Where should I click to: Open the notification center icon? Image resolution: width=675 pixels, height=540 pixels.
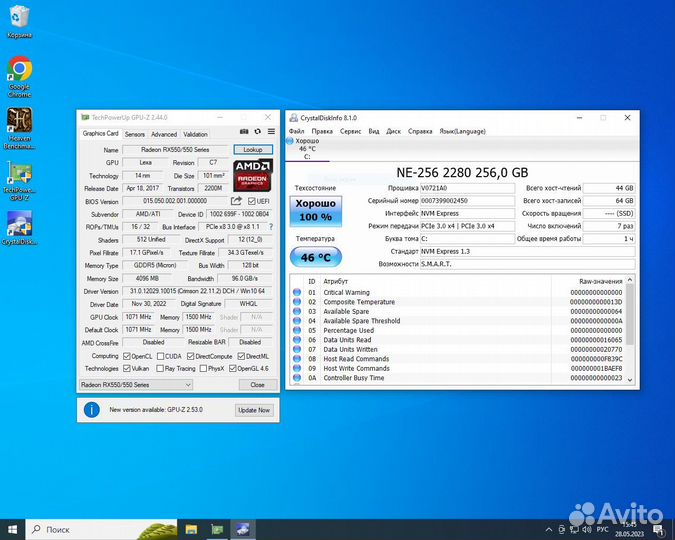click(x=658, y=529)
